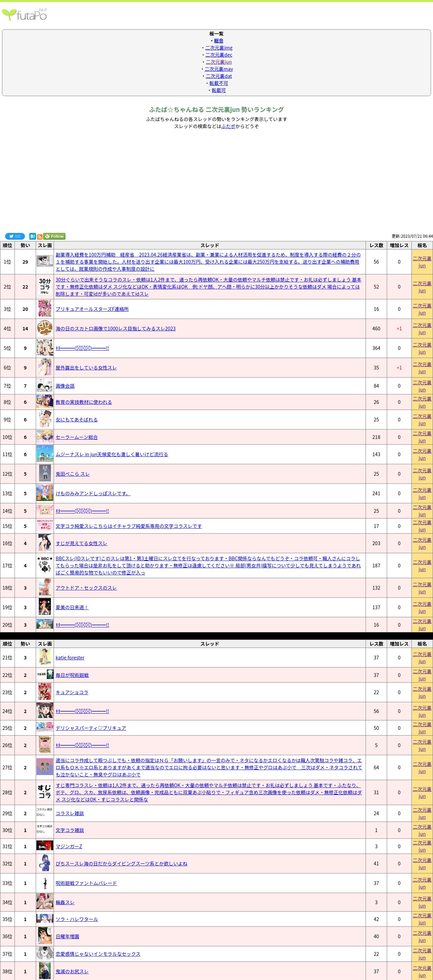Open the 夏美の日来週! thread
The height and width of the screenshot is (980, 433).
pos(72,607)
